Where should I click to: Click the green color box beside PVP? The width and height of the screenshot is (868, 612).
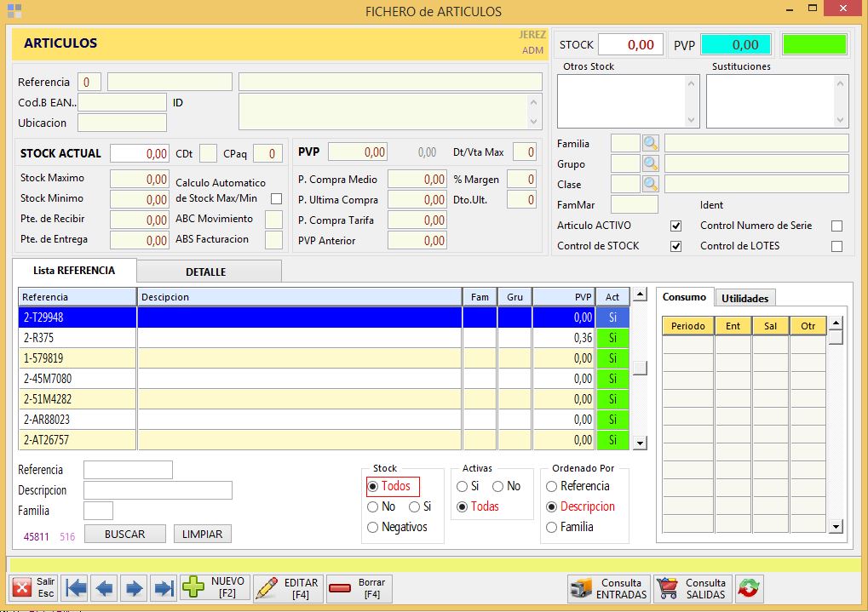point(814,45)
